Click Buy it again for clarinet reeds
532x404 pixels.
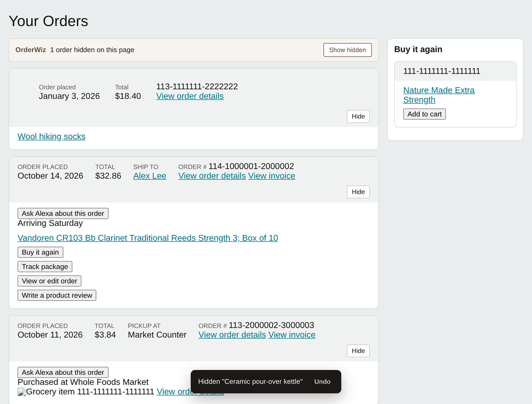tap(40, 252)
